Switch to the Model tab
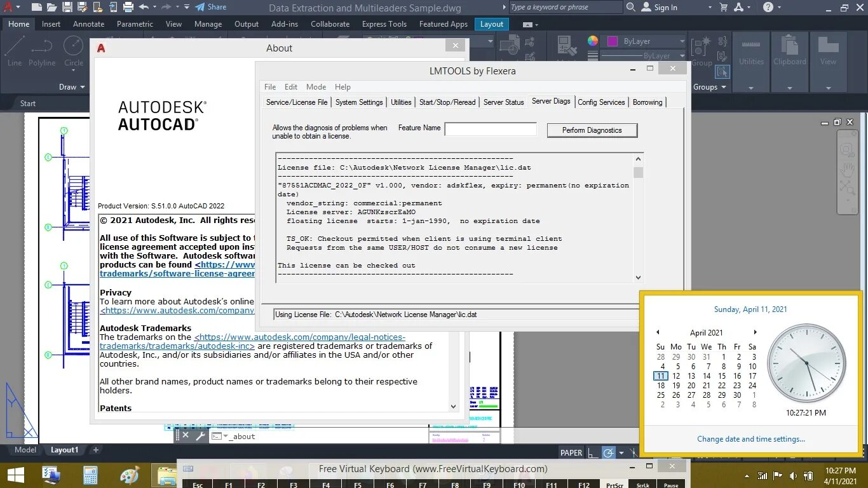Screen dimensions: 868x488 25,450
